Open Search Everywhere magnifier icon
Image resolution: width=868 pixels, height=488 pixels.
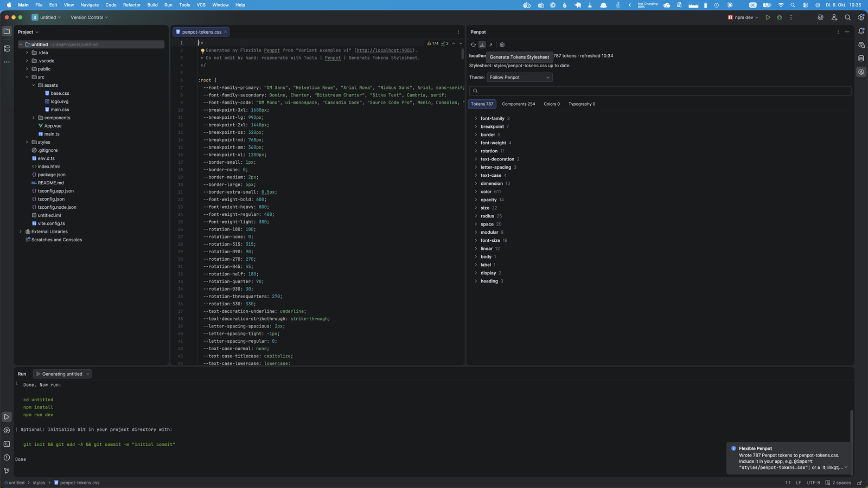coord(847,17)
